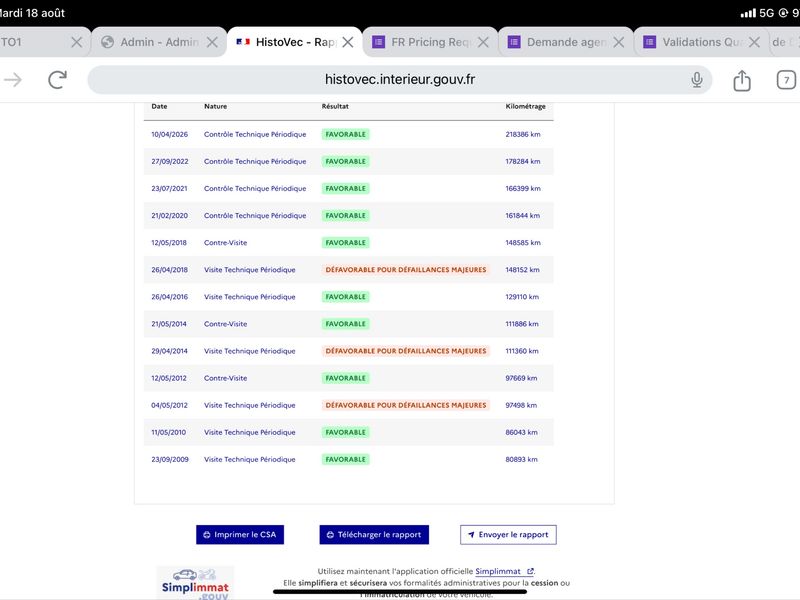This screenshot has width=800, height=600.
Task: Click Contre-Visite in the 12/05/2018 row
Action: pos(226,242)
